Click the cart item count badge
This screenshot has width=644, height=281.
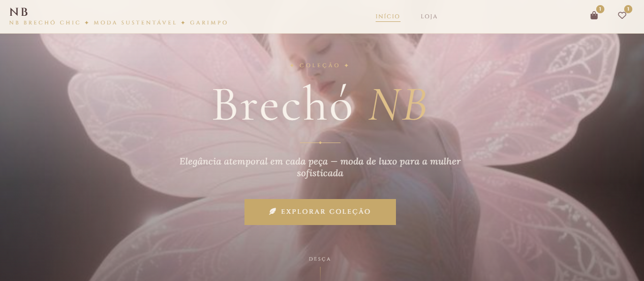point(600,9)
